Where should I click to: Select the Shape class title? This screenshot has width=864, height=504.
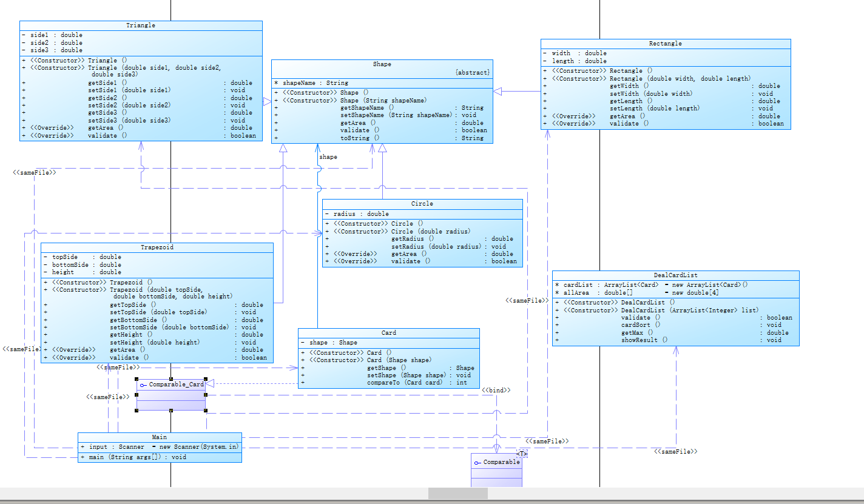(x=382, y=64)
